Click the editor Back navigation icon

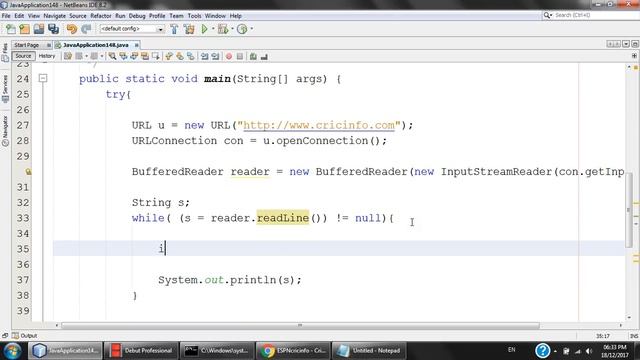coord(79,56)
